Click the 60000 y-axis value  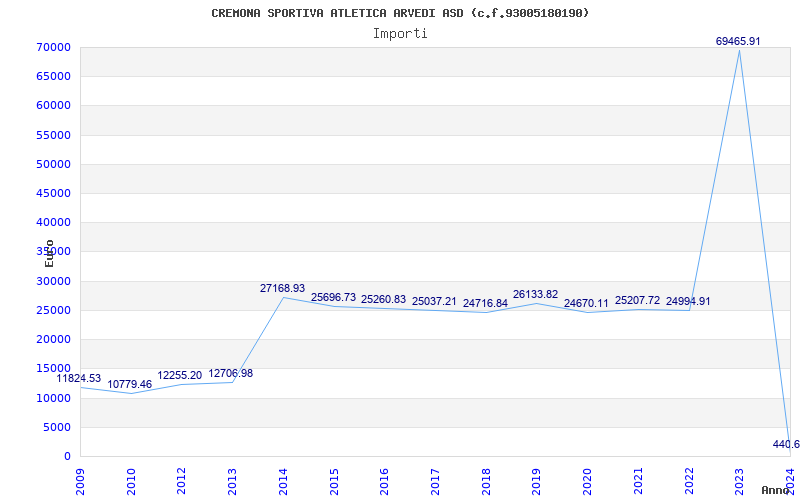coord(53,106)
